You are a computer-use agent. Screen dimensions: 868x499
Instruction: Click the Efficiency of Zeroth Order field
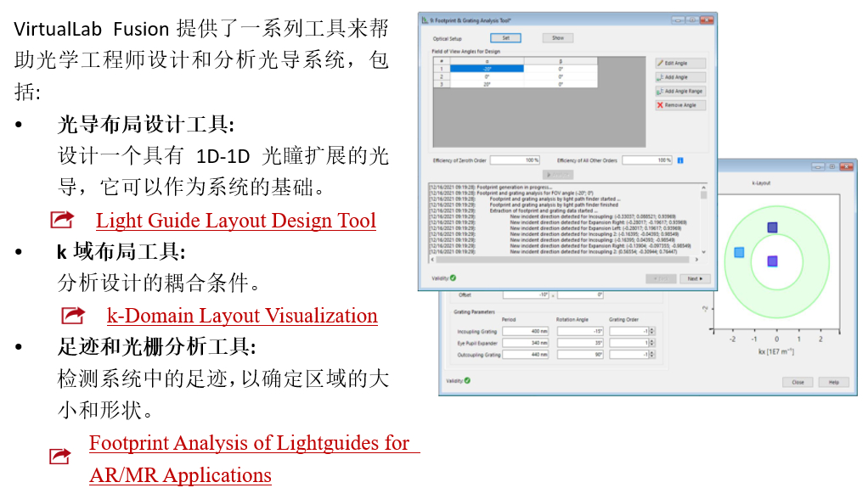515,160
